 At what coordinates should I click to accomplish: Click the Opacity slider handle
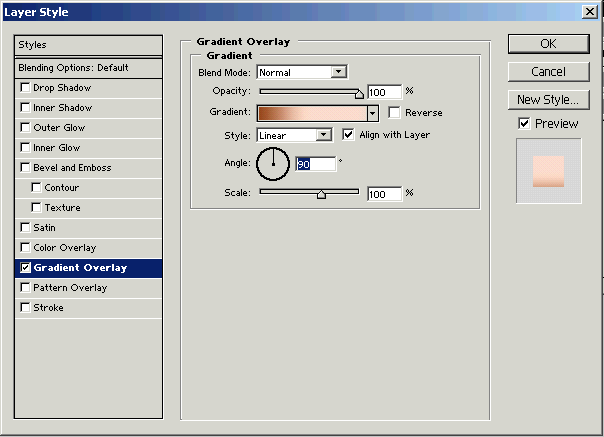pos(359,94)
